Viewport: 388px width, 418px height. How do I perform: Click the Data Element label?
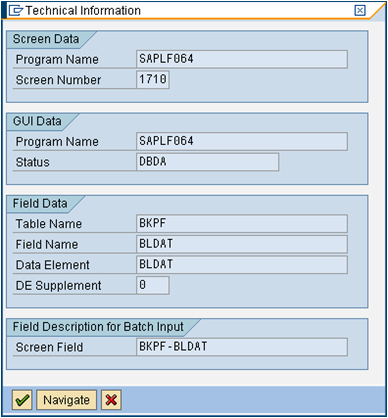point(53,265)
